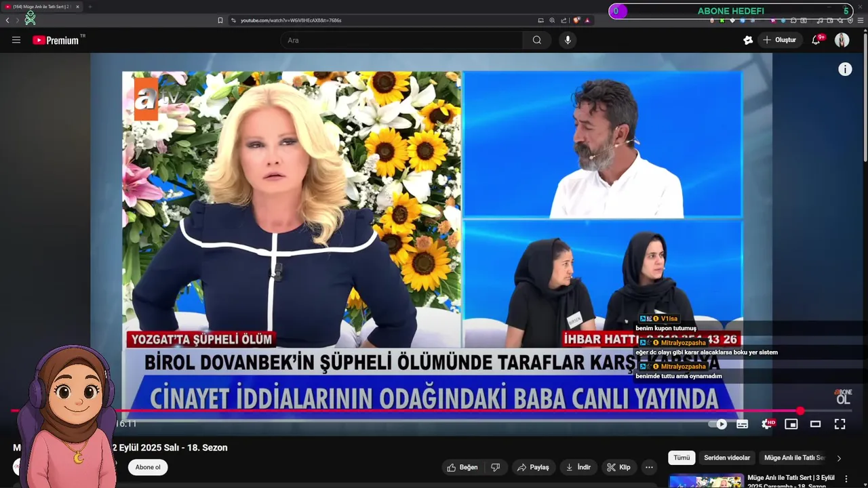Open the account avatar menu
This screenshot has width=868, height=488.
[x=842, y=40]
